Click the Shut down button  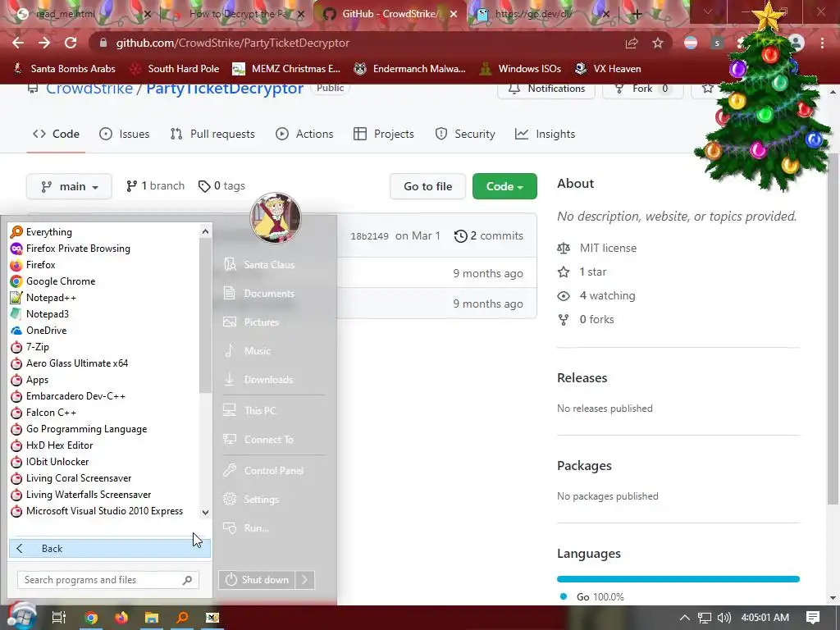tap(258, 580)
